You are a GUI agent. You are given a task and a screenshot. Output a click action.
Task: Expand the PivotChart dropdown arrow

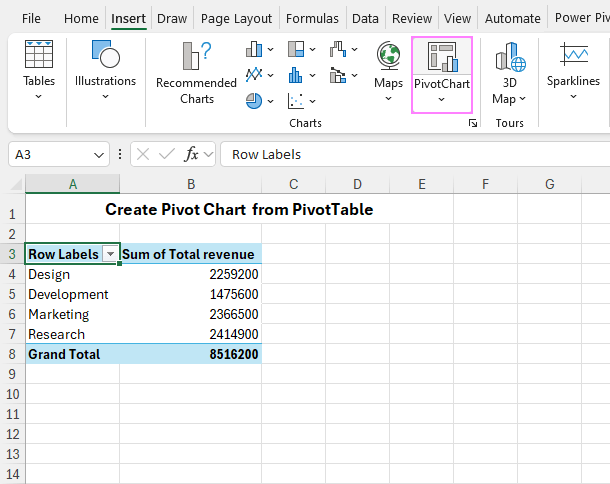[x=442, y=99]
